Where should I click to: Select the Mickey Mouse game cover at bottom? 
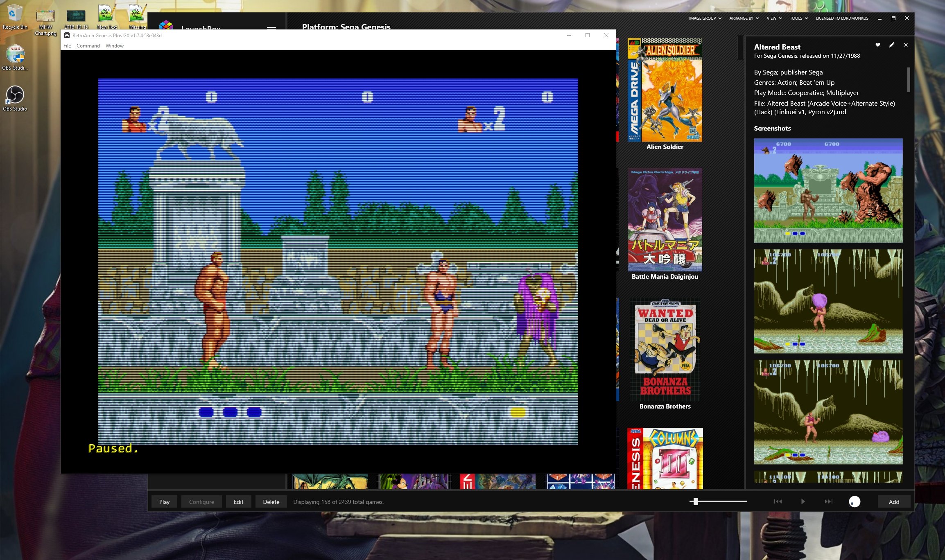(x=414, y=481)
